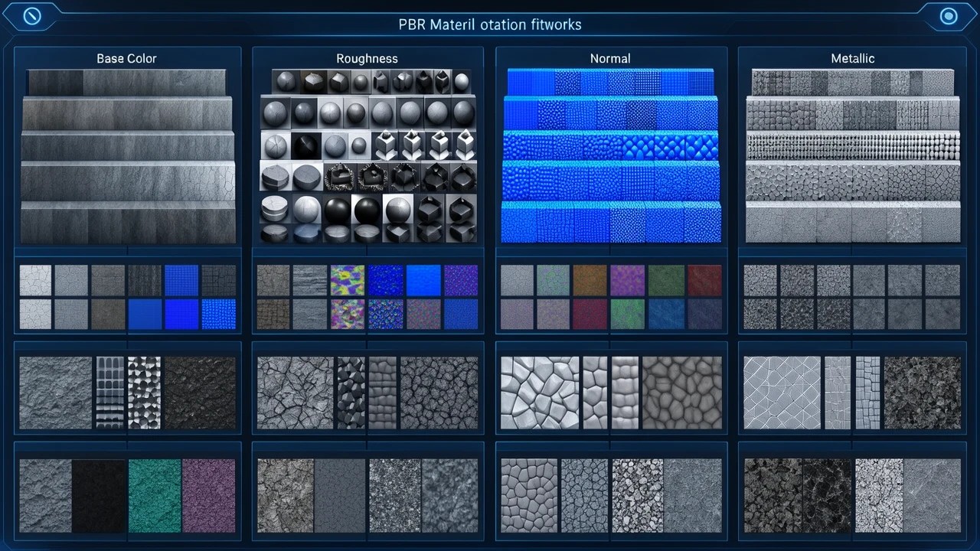Select the teal green texture in Base Color bottom row

[155, 496]
